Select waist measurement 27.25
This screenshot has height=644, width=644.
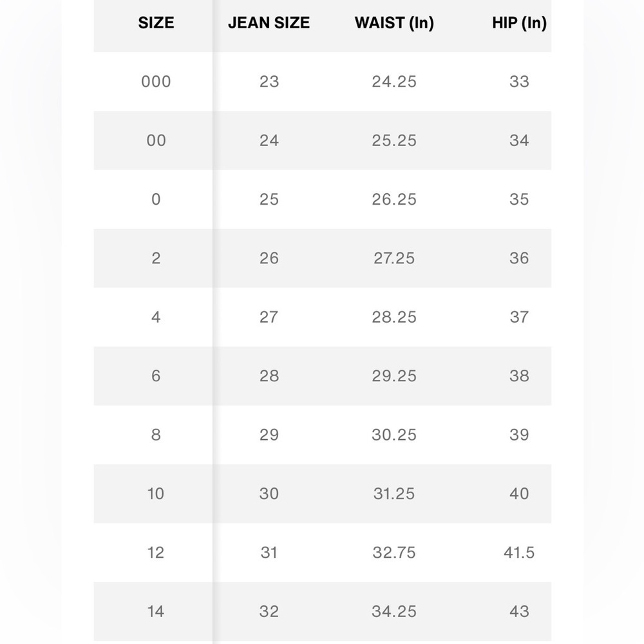pos(394,258)
